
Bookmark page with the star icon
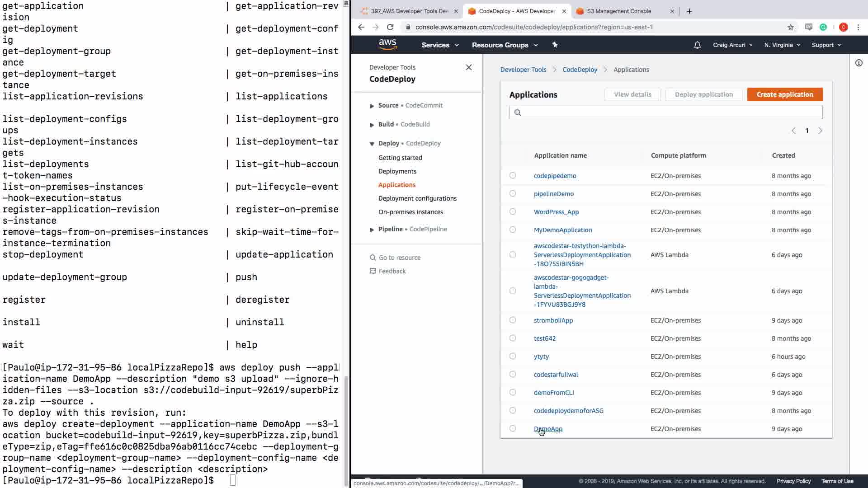point(790,27)
